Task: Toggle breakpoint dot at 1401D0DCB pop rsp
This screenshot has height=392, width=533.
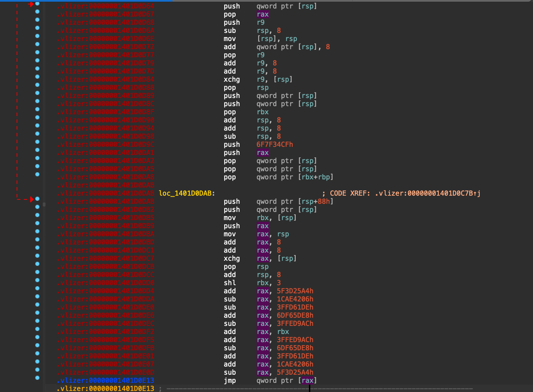Action: [37, 264]
